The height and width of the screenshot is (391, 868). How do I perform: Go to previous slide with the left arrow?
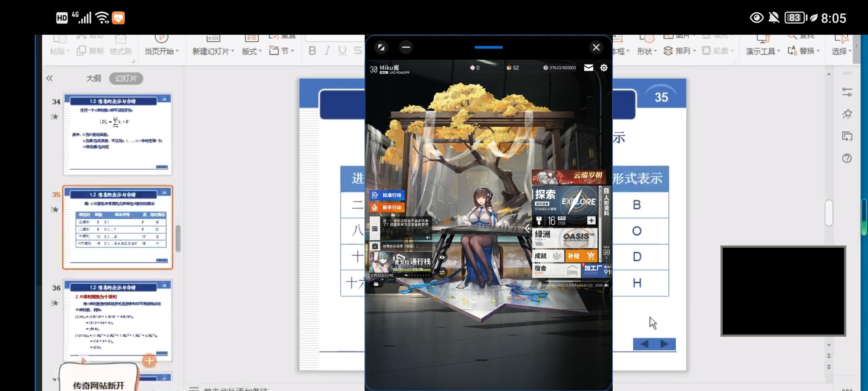pos(644,344)
